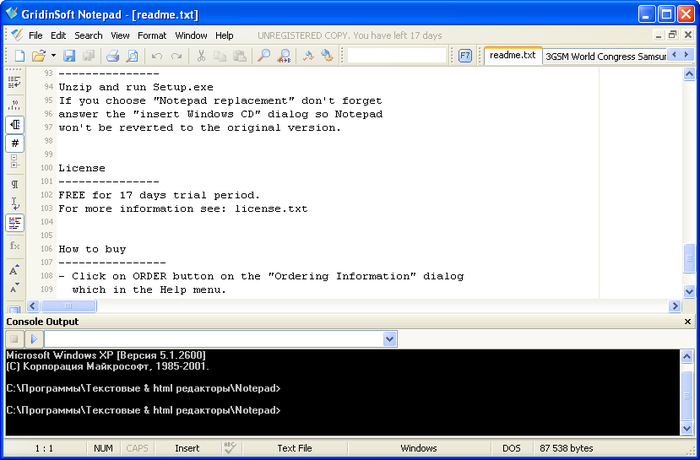The width and height of the screenshot is (700, 460).
Task: Click the Insert mode status bar indicator
Action: click(x=187, y=448)
